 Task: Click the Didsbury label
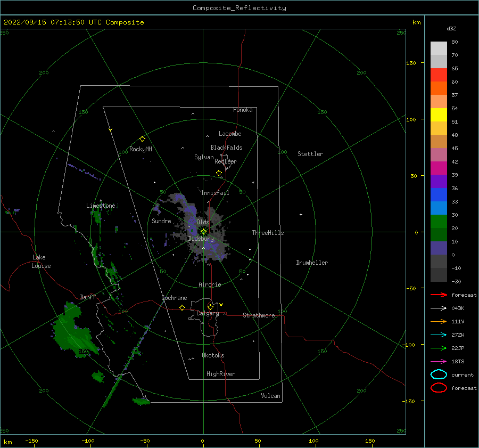(201, 239)
